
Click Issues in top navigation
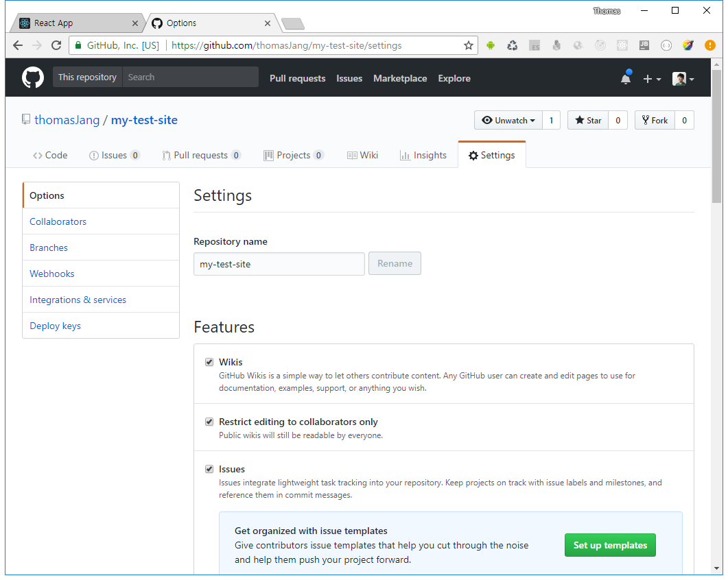click(x=349, y=78)
